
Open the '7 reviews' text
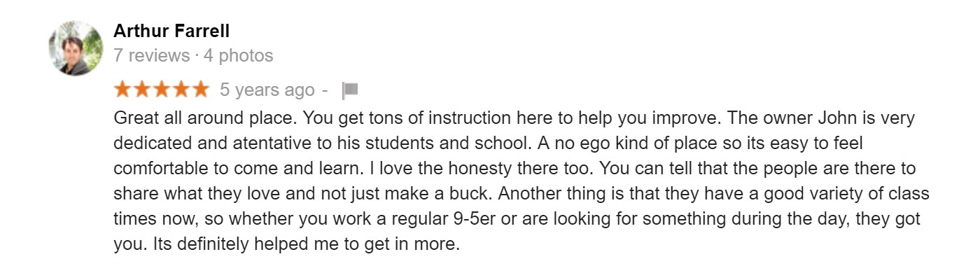[x=152, y=55]
